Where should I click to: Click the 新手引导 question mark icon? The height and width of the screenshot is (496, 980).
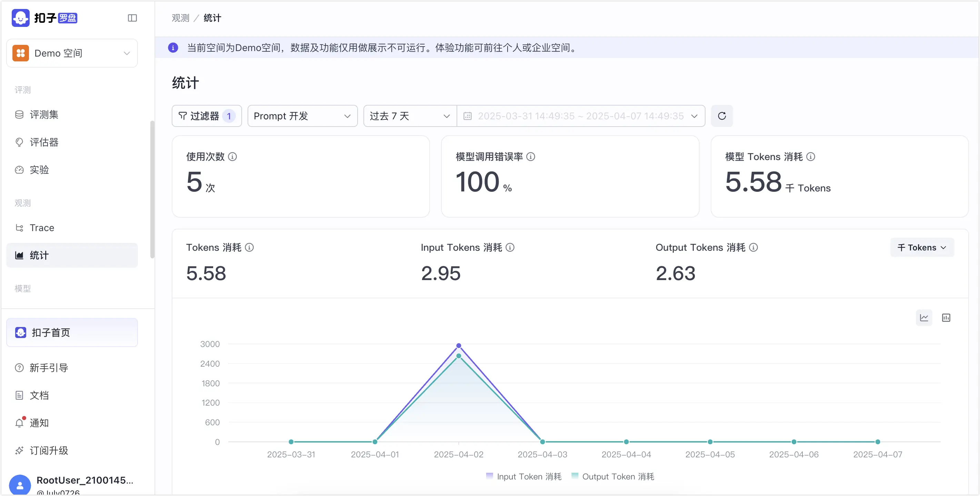tap(19, 368)
